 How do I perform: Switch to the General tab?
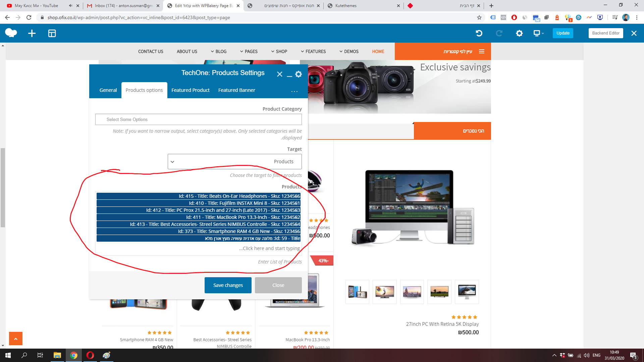(108, 90)
